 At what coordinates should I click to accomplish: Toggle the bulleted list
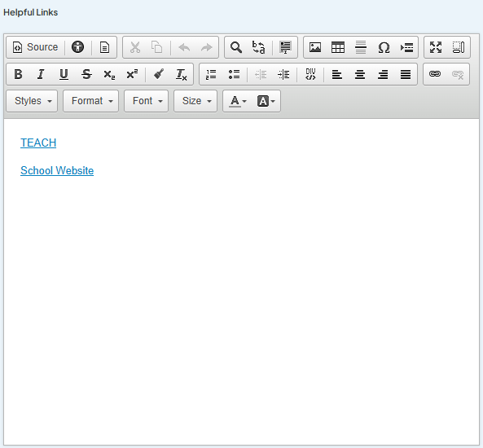pos(234,74)
